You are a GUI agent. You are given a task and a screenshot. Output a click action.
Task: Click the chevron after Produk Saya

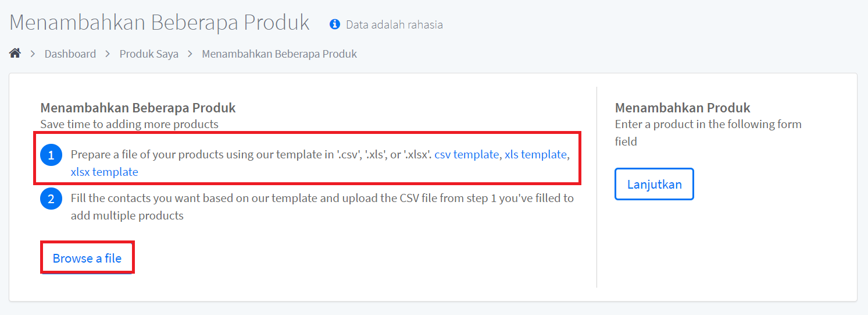(x=190, y=54)
